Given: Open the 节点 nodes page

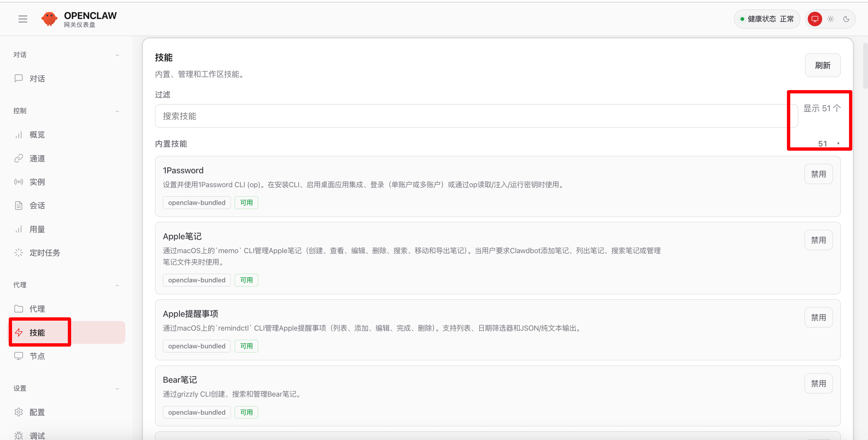Looking at the screenshot, I should tap(37, 356).
